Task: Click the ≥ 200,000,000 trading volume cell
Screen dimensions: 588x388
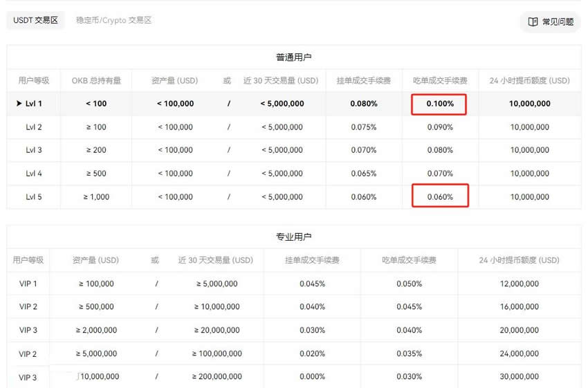Action: pyautogui.click(x=217, y=377)
